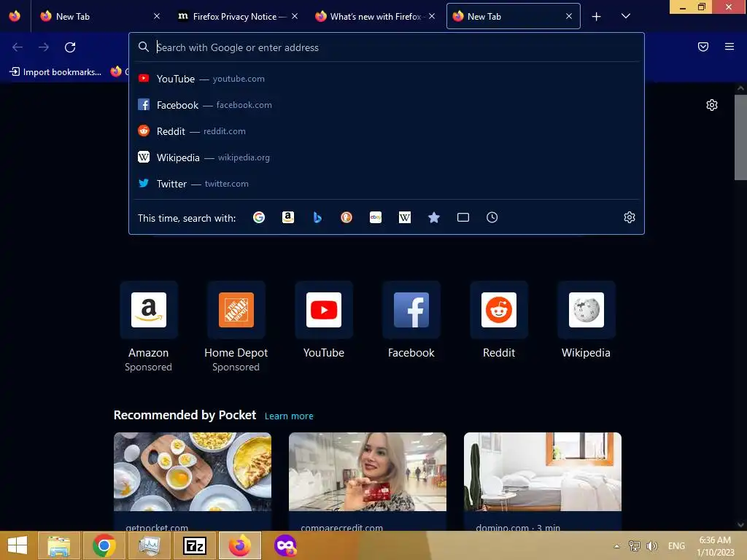Open Firefox View pinned icon

point(15,16)
